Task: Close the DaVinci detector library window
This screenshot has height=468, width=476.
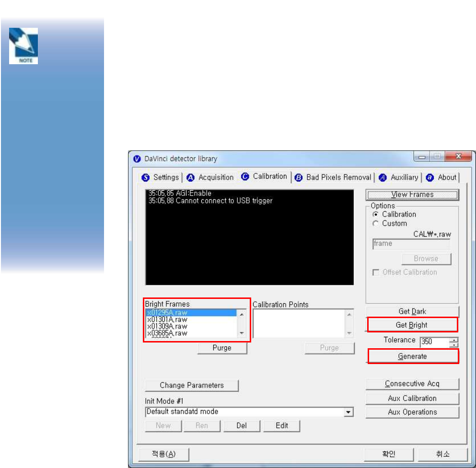Action: click(x=458, y=157)
